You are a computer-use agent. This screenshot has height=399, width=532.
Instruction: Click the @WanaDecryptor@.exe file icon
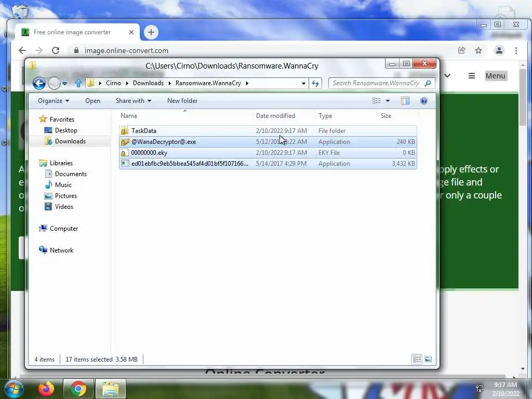pyautogui.click(x=125, y=142)
